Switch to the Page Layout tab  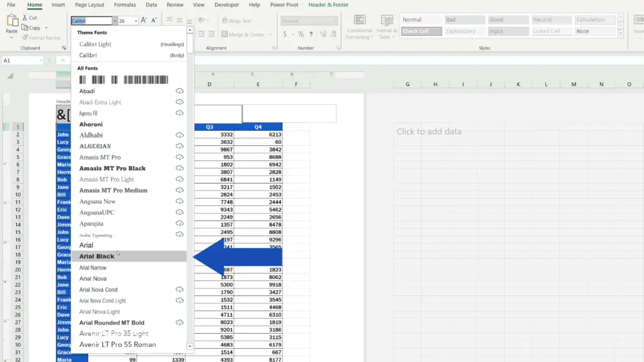point(89,5)
